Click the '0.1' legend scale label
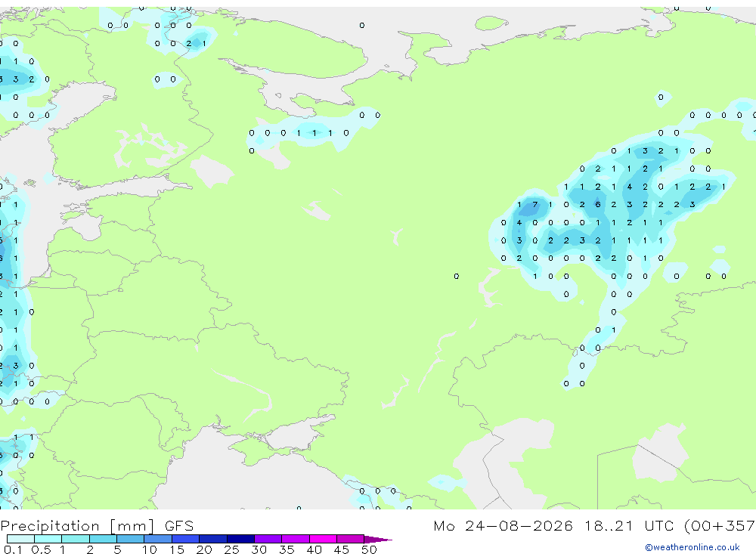 tap(13, 549)
